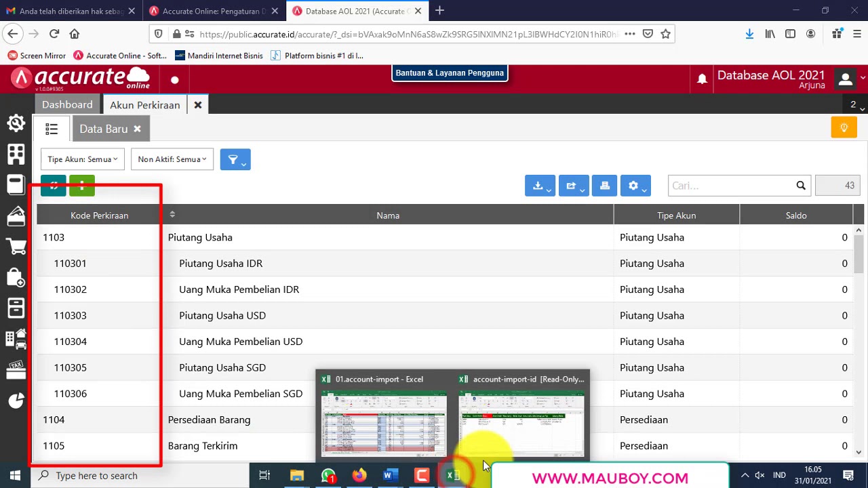Click Barang Terkirim account row
868x488 pixels.
(x=446, y=445)
